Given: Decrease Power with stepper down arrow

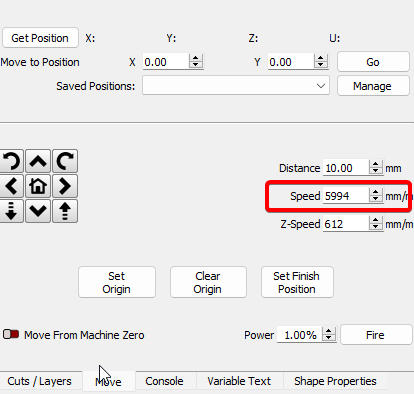Looking at the screenshot, I should tap(329, 338).
